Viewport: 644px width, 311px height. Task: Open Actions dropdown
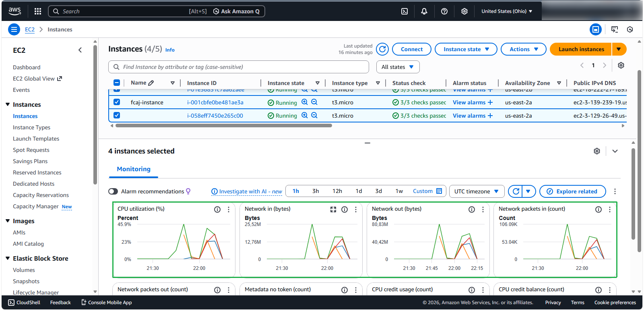tap(524, 49)
